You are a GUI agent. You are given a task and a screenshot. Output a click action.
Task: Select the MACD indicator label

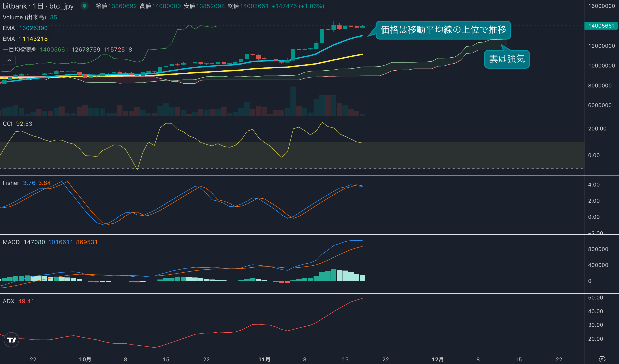click(x=11, y=242)
